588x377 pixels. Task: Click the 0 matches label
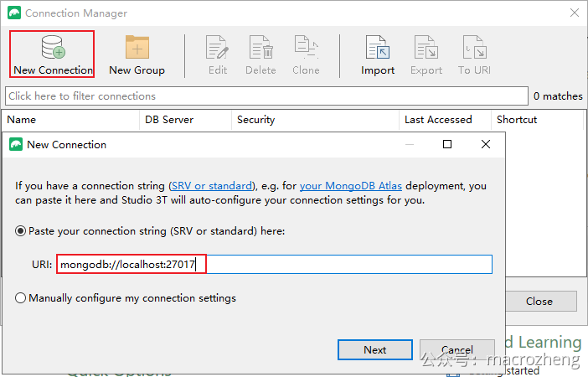[x=558, y=96]
